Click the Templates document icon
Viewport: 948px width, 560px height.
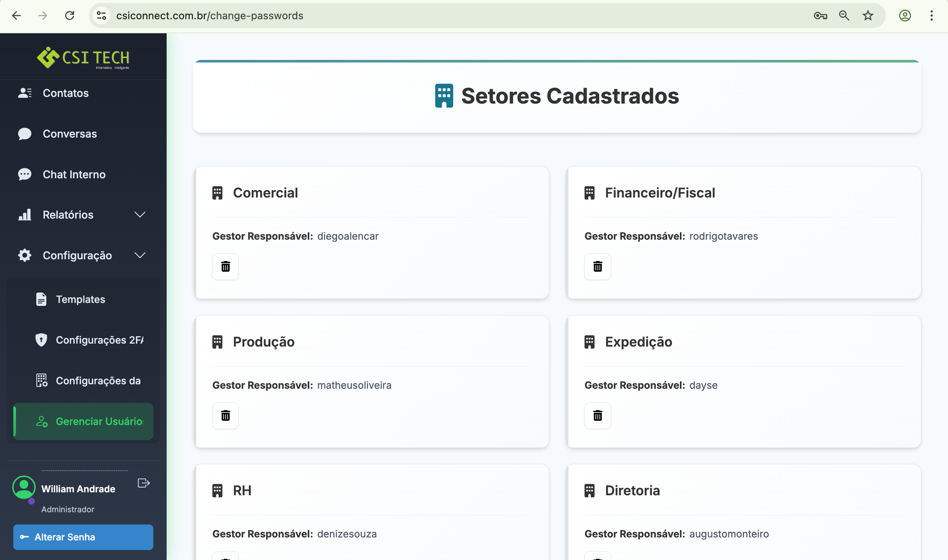click(x=41, y=299)
